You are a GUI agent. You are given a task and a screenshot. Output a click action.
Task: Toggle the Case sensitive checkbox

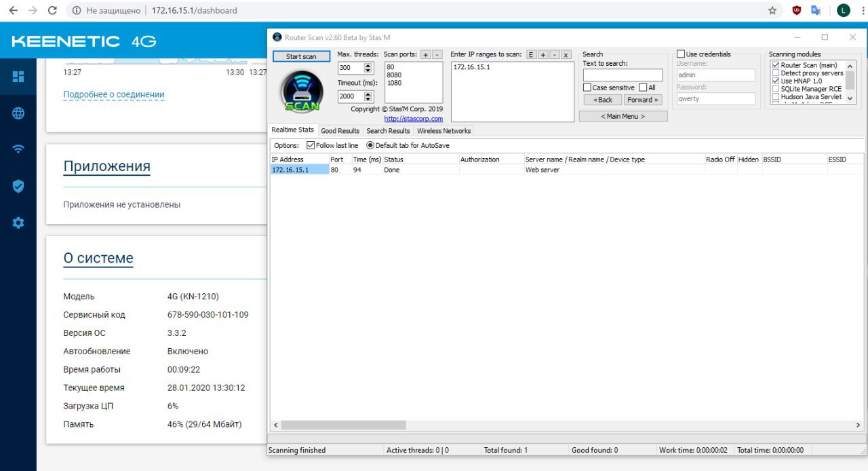coord(587,88)
